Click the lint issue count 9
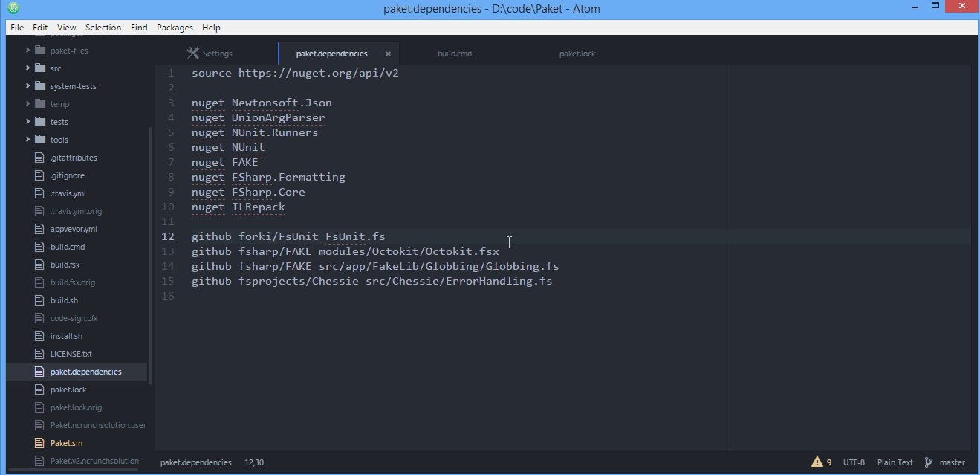This screenshot has width=980, height=475. point(829,462)
